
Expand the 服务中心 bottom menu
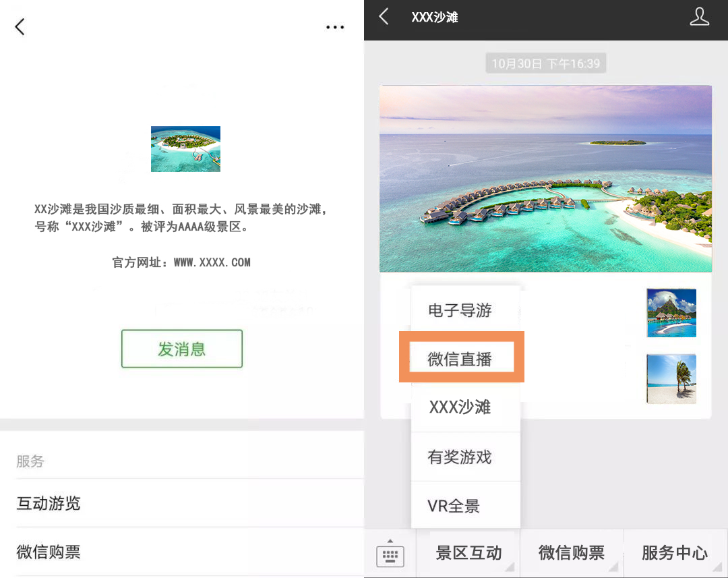coord(675,553)
